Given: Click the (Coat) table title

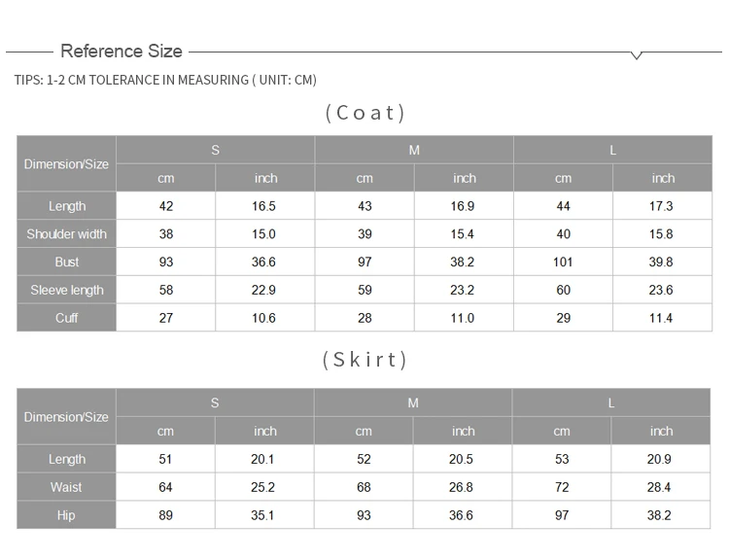Looking at the screenshot, I should tap(364, 113).
